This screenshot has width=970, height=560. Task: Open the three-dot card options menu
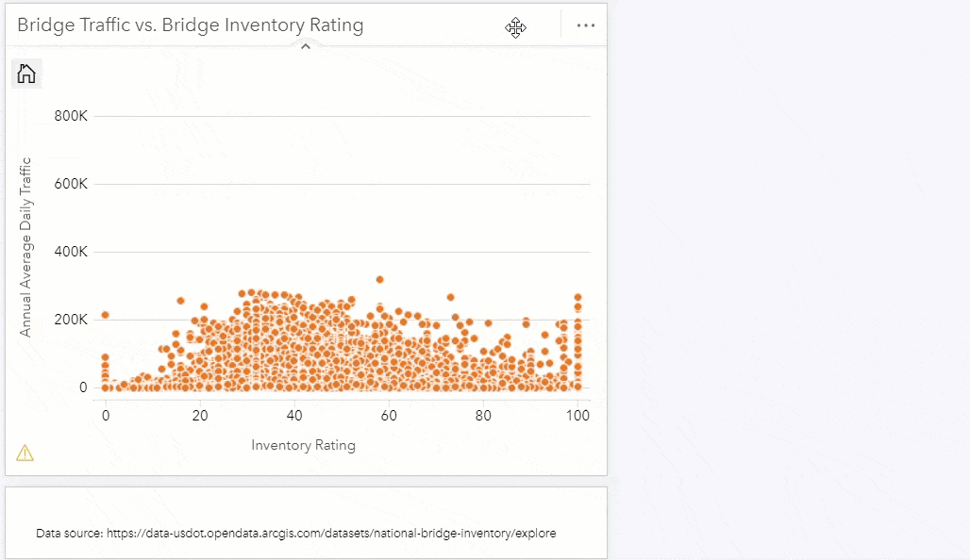click(586, 25)
